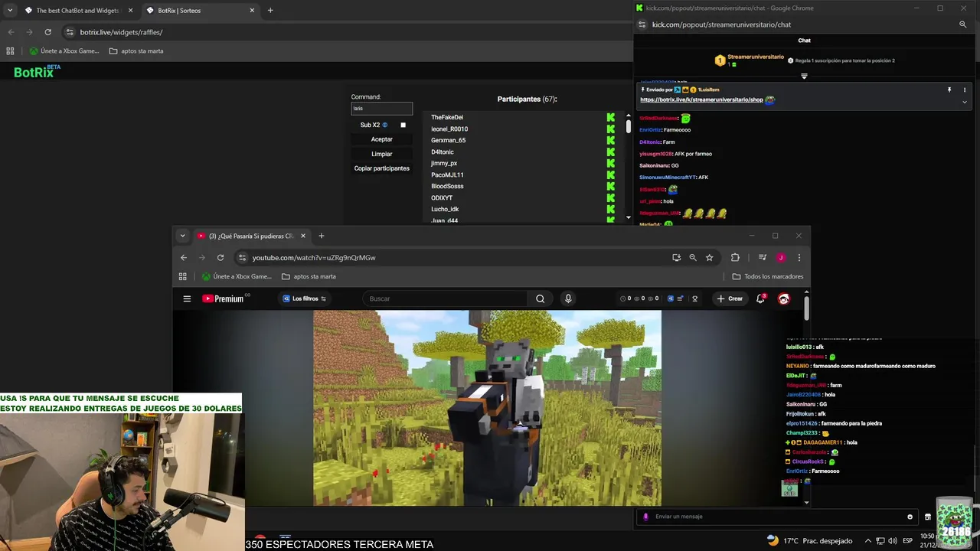Click zoom magnifier in YouTube address bar

click(x=693, y=258)
